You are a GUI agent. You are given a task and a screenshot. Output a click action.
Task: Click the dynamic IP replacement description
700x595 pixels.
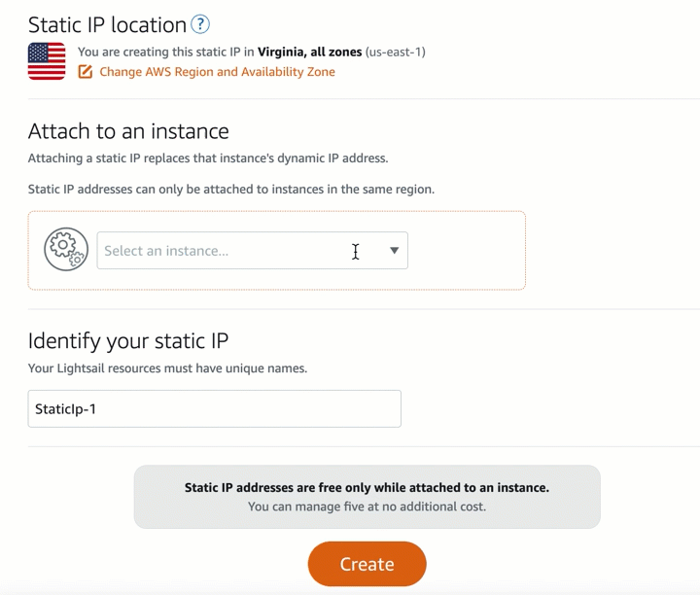pos(208,158)
